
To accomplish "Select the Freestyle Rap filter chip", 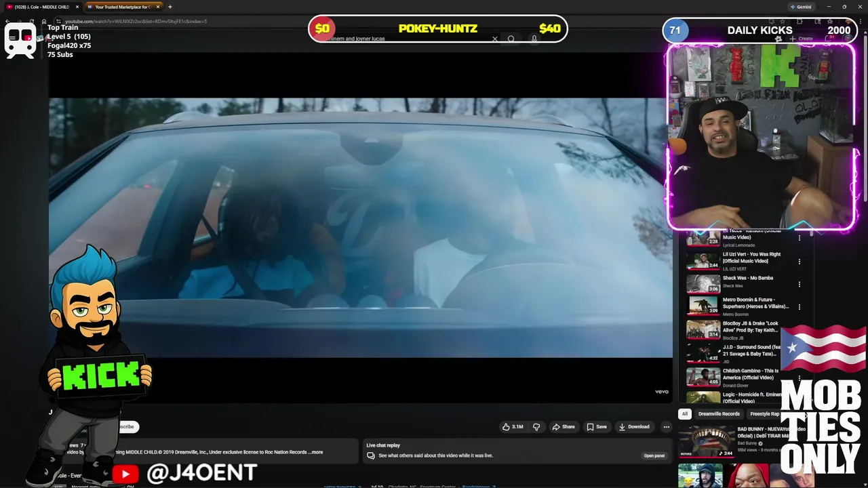I will 764,414.
